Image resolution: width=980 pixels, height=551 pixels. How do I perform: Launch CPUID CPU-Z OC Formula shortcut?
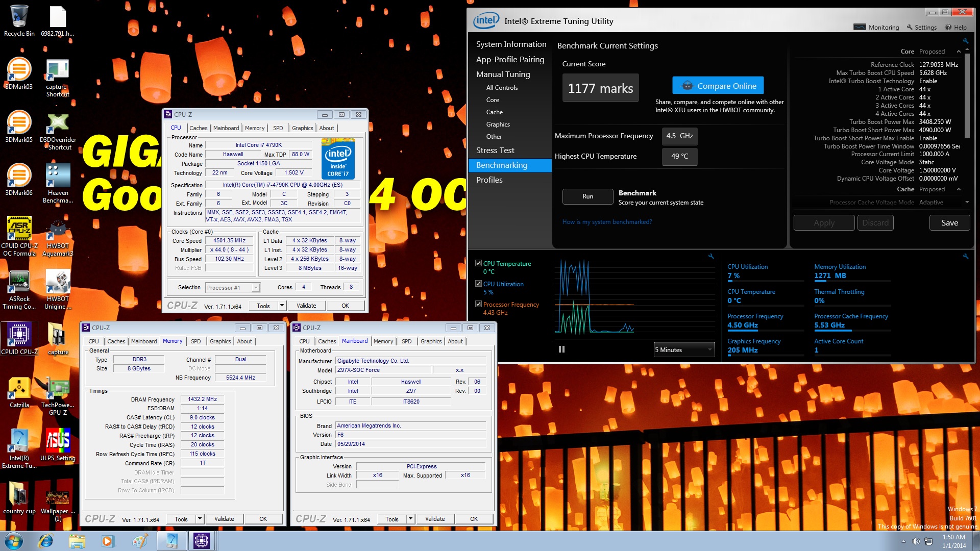(19, 236)
